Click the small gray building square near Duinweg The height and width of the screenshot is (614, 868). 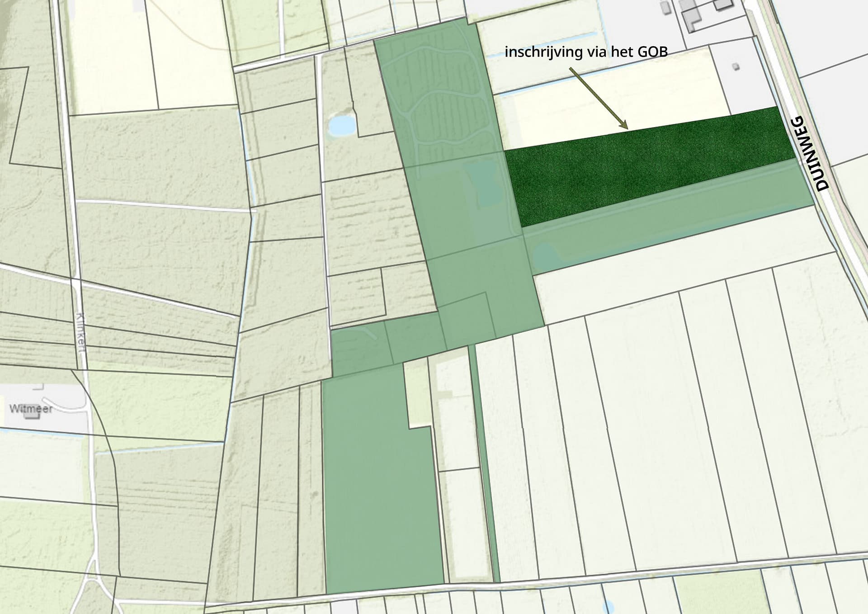[x=736, y=67]
